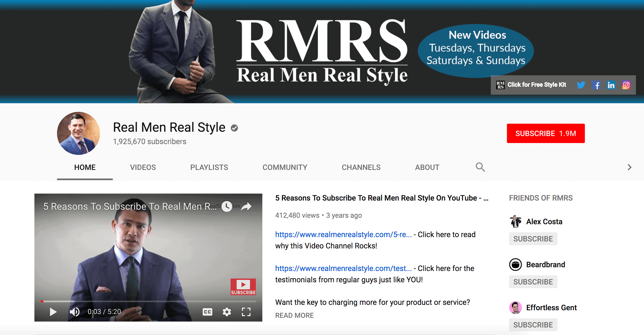Subscribe to Beardbrand channel
Image resolution: width=644 pixels, height=335 pixels.
click(x=533, y=282)
